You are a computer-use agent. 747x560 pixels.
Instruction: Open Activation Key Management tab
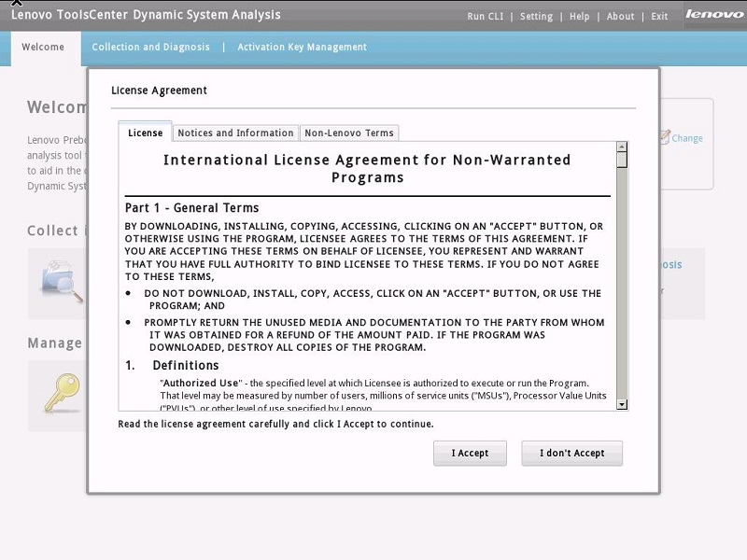click(302, 48)
